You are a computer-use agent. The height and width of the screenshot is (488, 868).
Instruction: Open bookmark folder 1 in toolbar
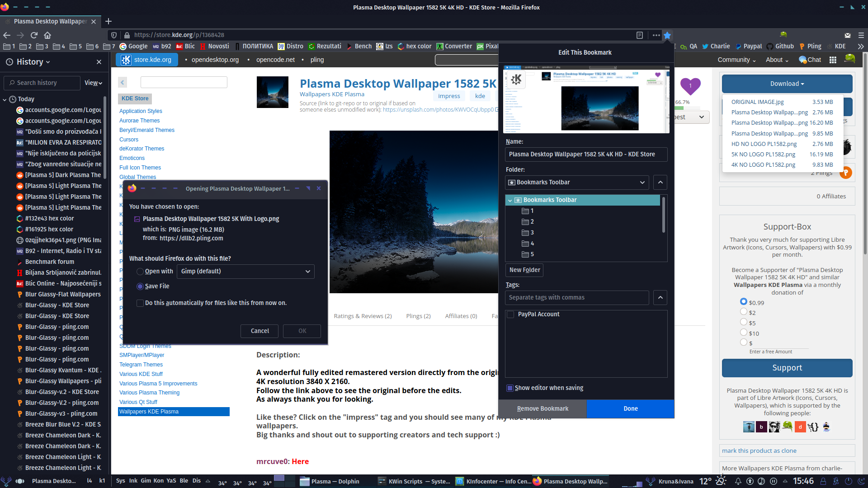[x=9, y=46]
